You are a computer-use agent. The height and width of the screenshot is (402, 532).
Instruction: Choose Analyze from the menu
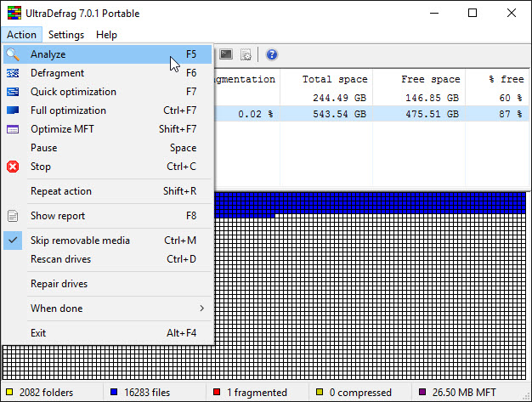coord(108,54)
